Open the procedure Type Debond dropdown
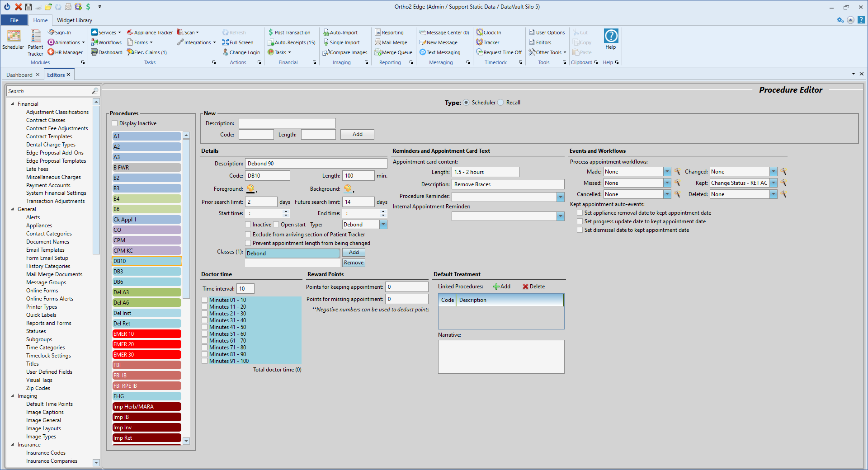 coord(383,225)
